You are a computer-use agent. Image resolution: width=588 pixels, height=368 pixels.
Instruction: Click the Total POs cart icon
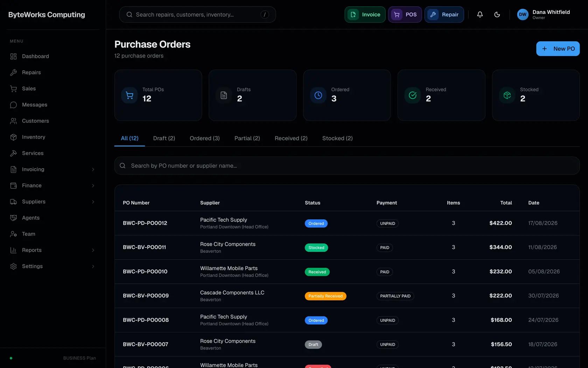pyautogui.click(x=129, y=95)
